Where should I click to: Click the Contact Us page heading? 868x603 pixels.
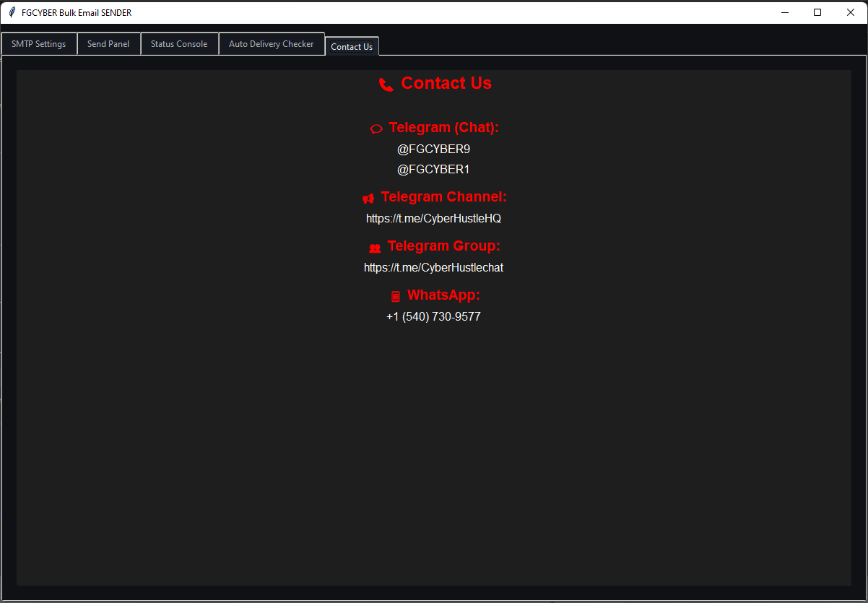(446, 84)
